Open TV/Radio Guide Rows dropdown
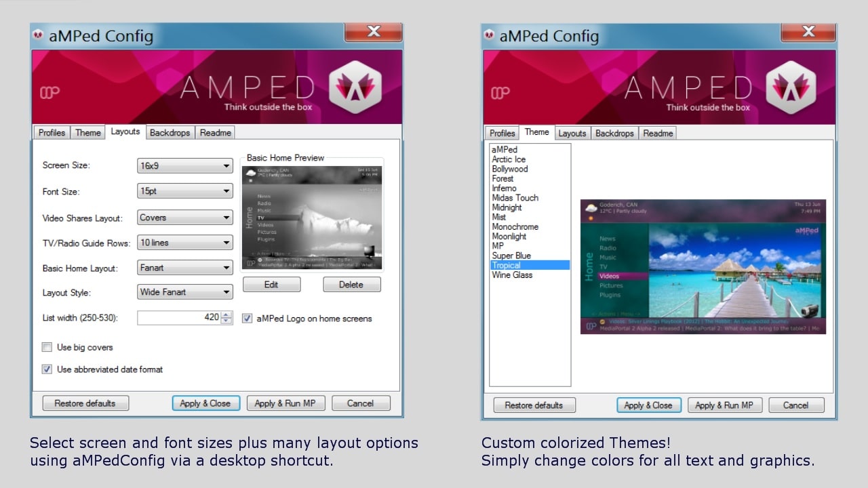This screenshot has width=868, height=488. point(185,243)
